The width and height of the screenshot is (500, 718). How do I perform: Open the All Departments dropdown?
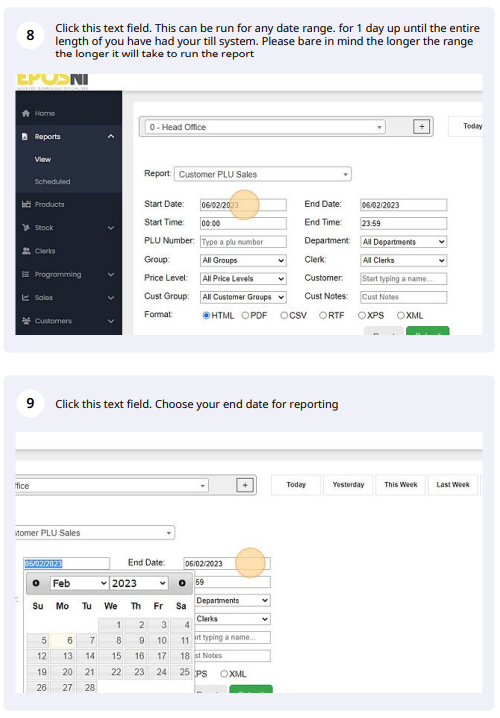pyautogui.click(x=403, y=242)
